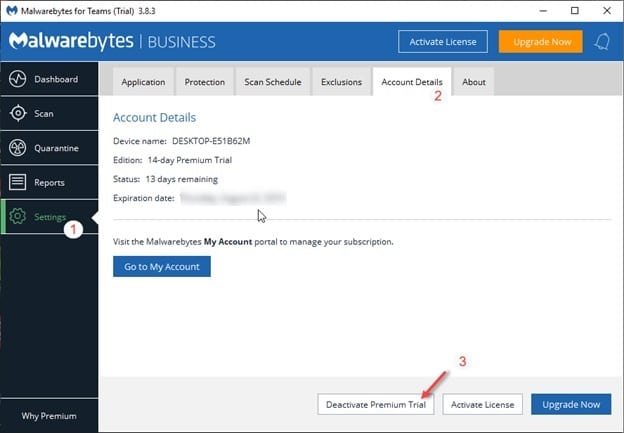The width and height of the screenshot is (624, 433).
Task: Close the Malwarebytes window
Action: click(607, 11)
